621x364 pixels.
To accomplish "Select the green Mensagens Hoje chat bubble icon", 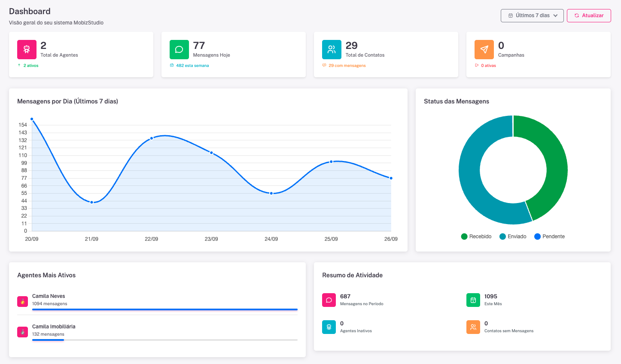I will [179, 49].
